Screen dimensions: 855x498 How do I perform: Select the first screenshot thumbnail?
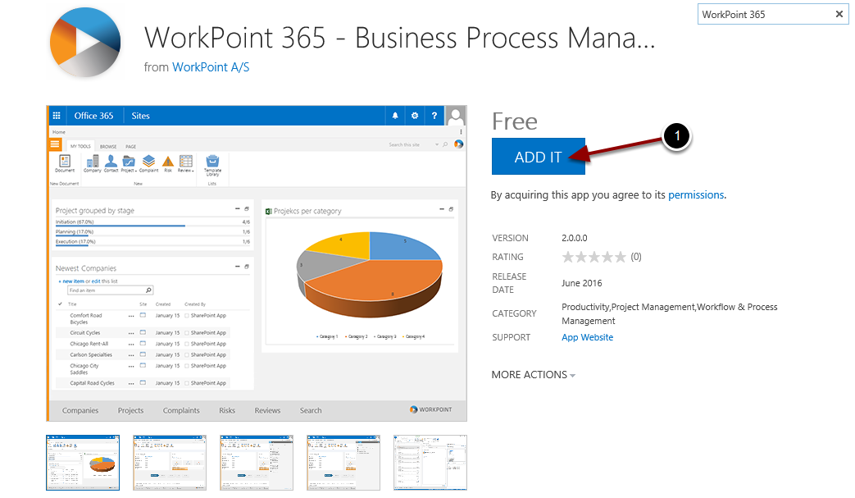[83, 463]
